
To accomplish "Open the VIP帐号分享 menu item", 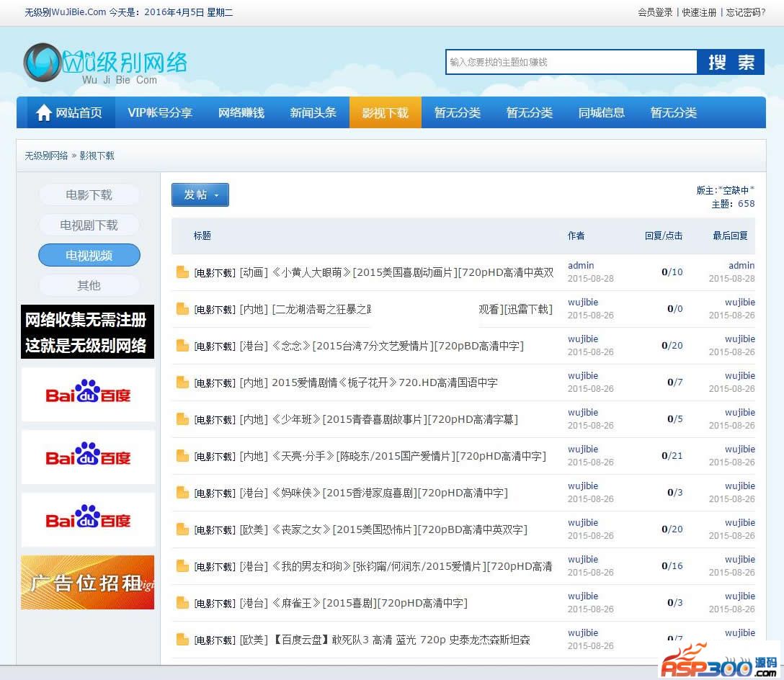I will [160, 113].
